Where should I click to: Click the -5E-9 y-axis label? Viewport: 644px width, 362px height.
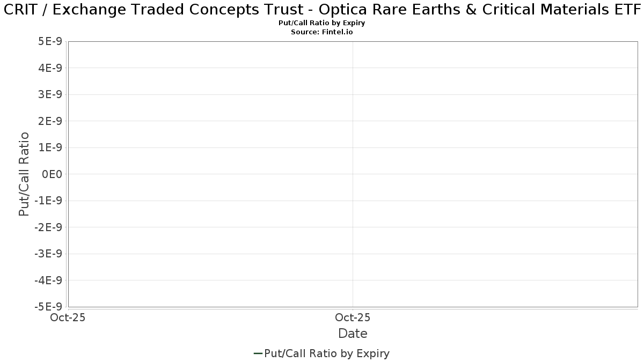click(x=49, y=307)
